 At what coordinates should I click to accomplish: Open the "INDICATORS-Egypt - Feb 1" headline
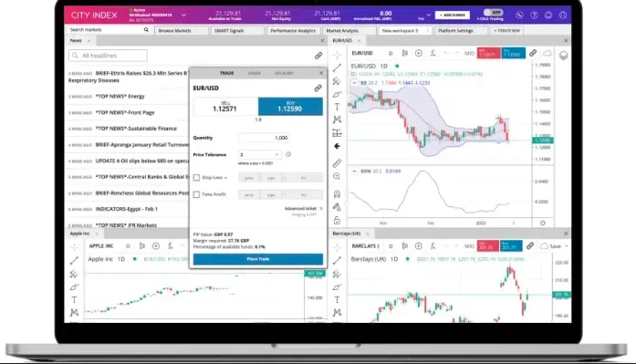127,209
